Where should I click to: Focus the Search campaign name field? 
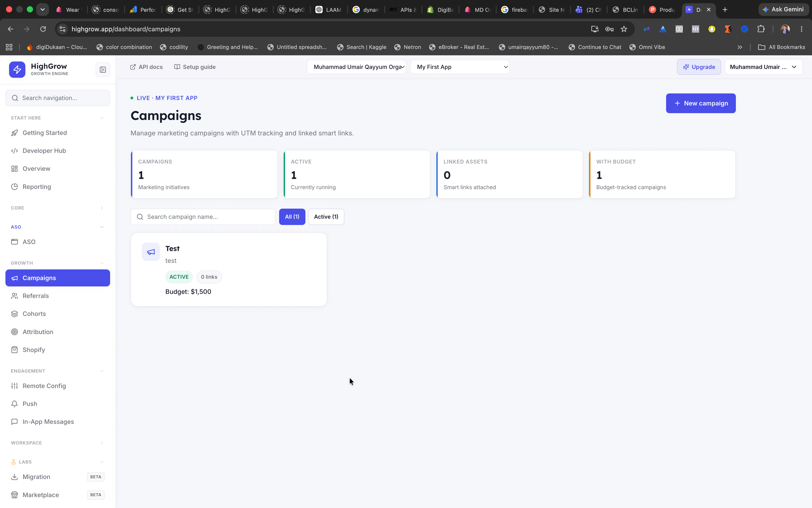pos(203,217)
